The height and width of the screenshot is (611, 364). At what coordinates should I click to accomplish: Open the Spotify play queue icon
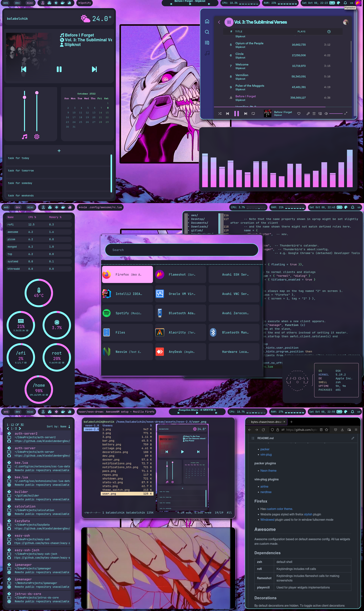pyautogui.click(x=314, y=114)
